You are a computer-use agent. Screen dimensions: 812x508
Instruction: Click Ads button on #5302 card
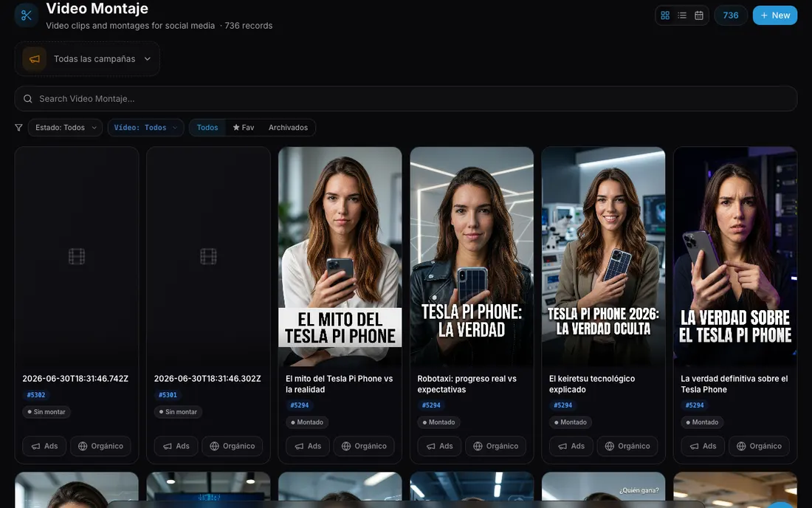click(44, 446)
